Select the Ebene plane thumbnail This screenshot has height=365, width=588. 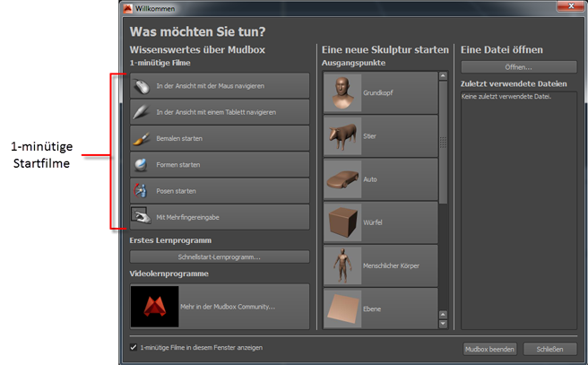click(342, 309)
